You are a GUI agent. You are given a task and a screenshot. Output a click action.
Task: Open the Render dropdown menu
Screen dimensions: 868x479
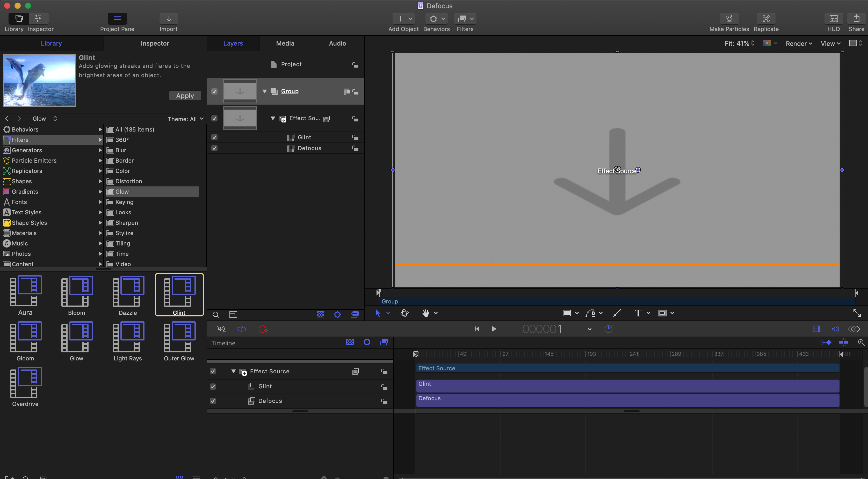pos(799,43)
